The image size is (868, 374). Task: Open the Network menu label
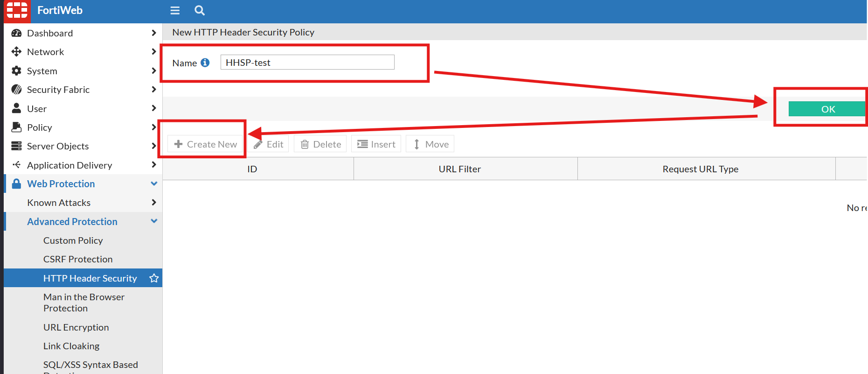(45, 52)
